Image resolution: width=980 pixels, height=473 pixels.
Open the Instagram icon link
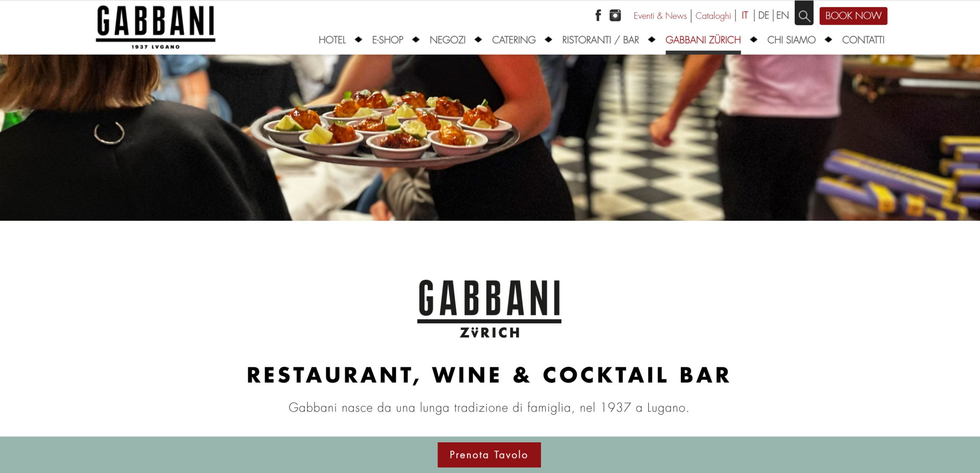pos(615,15)
